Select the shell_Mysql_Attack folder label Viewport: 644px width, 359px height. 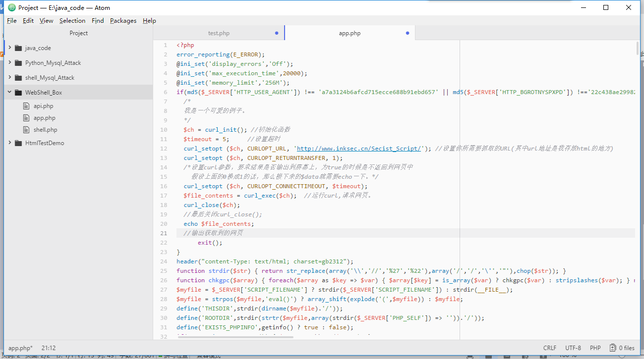(50, 78)
